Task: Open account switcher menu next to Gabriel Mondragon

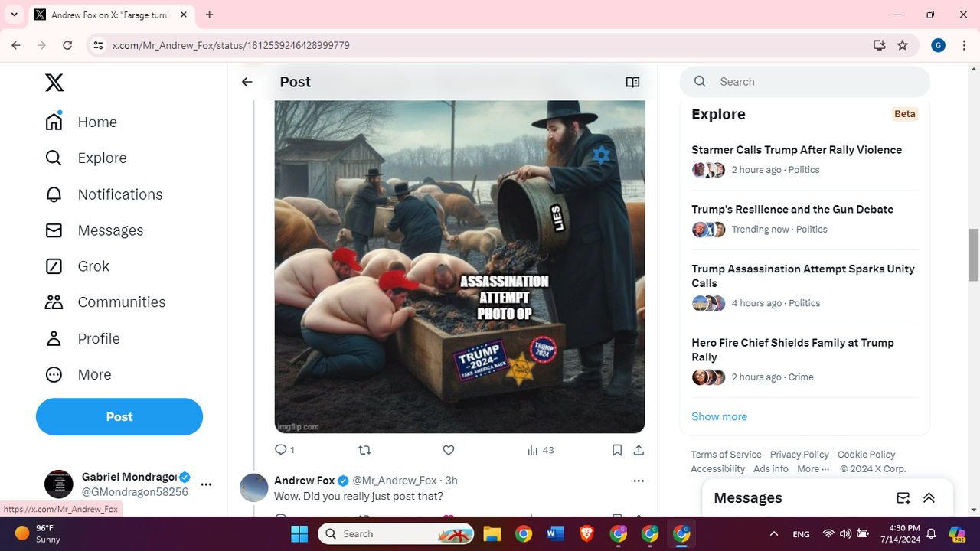Action: point(206,484)
